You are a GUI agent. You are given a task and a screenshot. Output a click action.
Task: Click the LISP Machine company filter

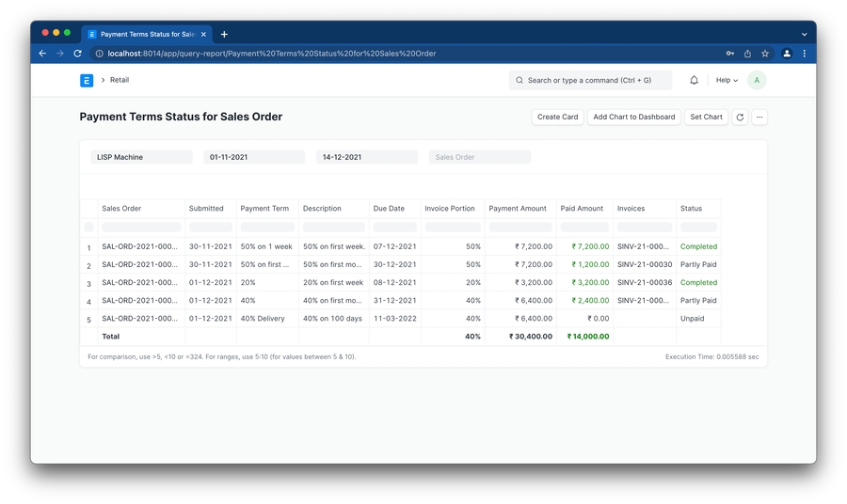pyautogui.click(x=141, y=157)
